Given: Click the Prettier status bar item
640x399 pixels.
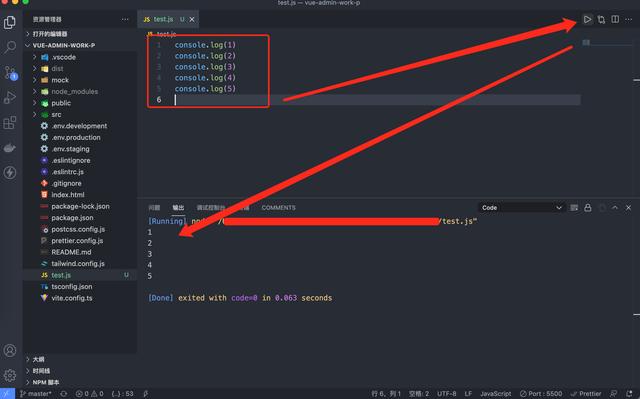Looking at the screenshot, I should click(586, 394).
